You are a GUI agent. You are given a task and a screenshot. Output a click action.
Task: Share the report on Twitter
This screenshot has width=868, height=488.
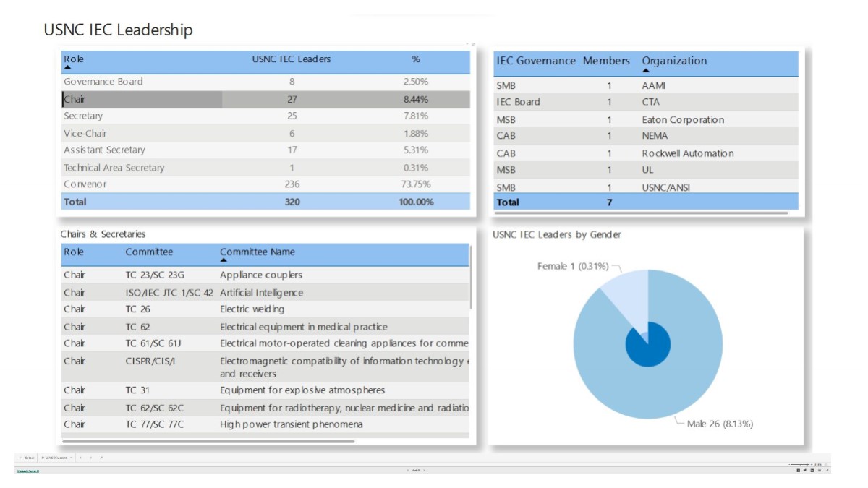tap(805, 471)
